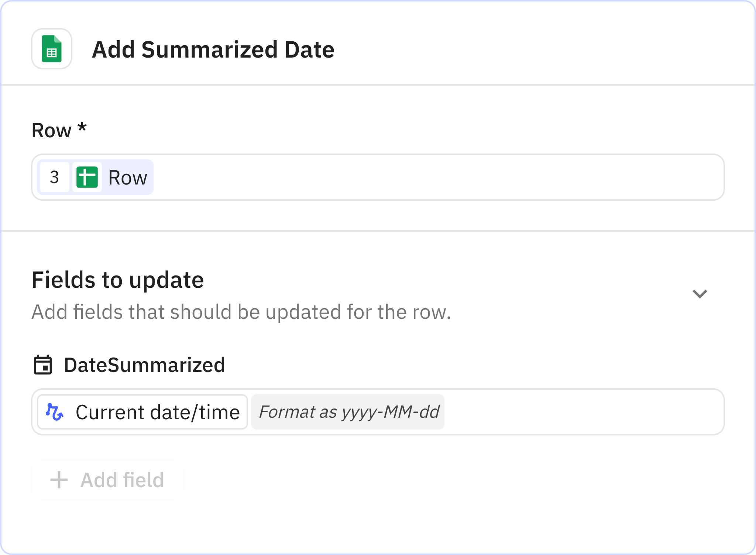Viewport: 756px width, 555px height.
Task: Select the DateSummarized field label
Action: [144, 365]
